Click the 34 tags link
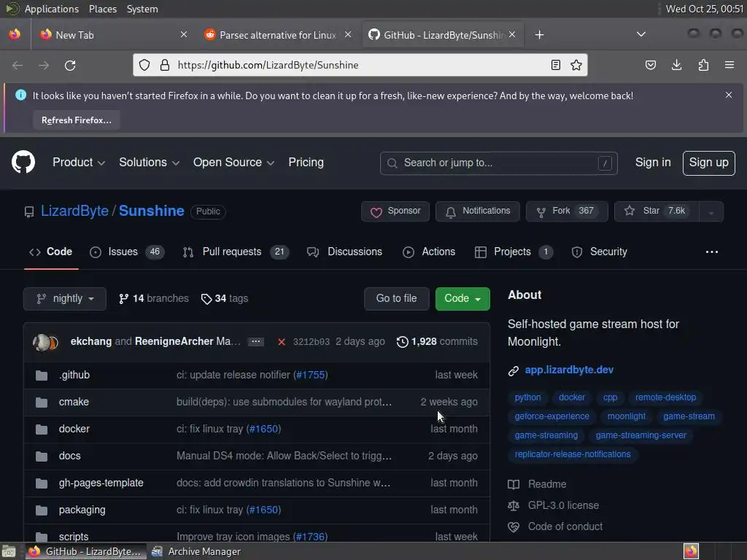The height and width of the screenshot is (560, 747). [225, 298]
